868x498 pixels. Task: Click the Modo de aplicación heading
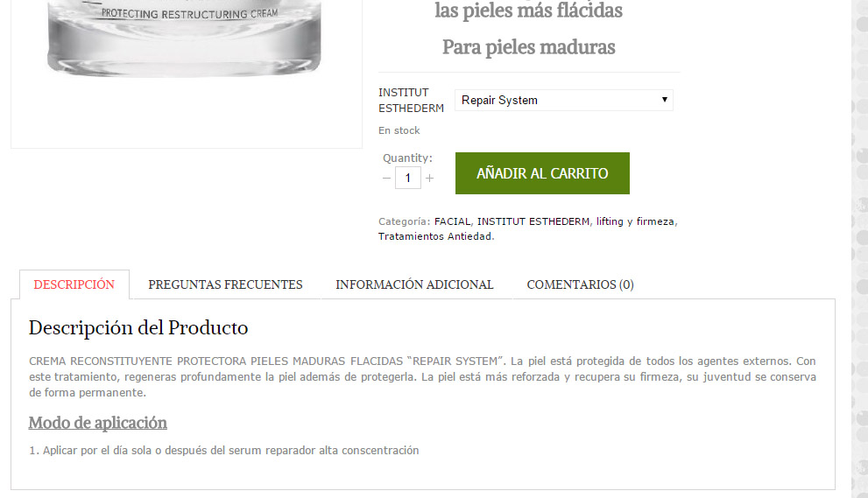click(98, 423)
